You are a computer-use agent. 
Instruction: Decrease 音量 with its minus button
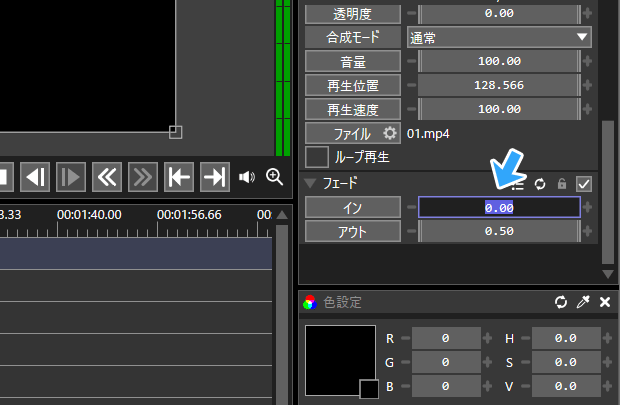coord(411,61)
